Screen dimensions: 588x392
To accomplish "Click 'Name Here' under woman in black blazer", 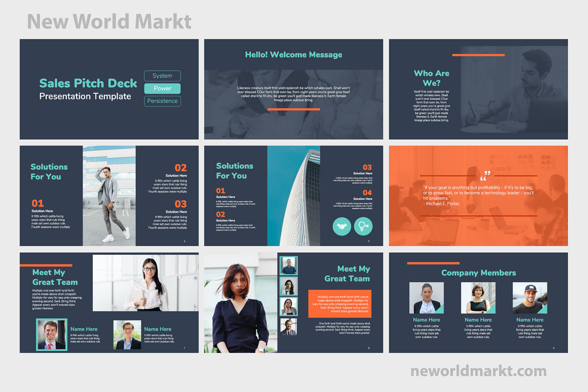I will point(426,320).
